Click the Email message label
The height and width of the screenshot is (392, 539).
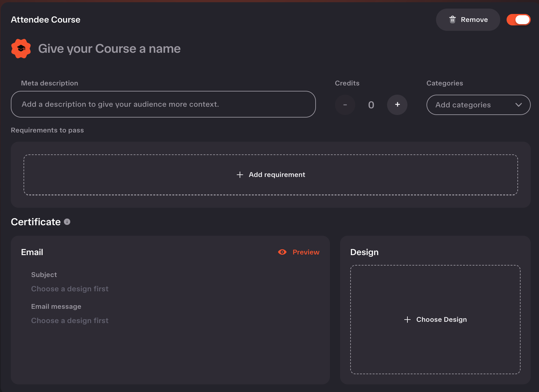(56, 307)
